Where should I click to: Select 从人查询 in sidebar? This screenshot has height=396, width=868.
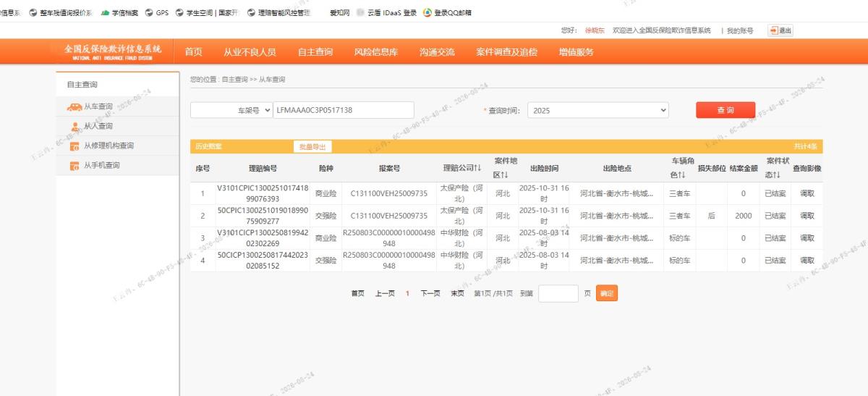pos(98,126)
